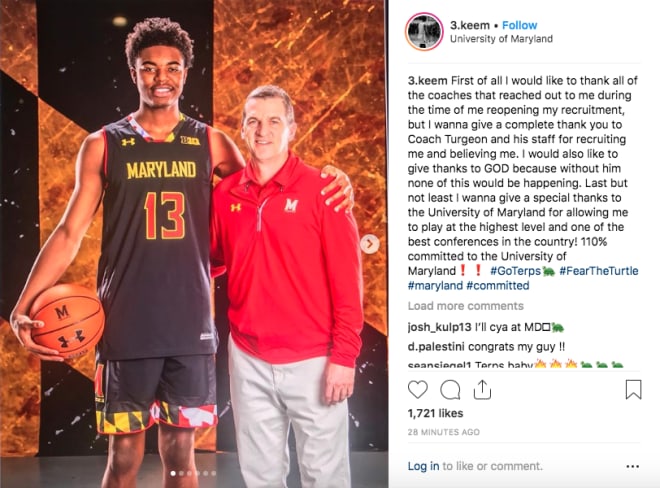Image resolution: width=660 pixels, height=488 pixels.
Task: Open the #committed hashtag
Action: (498, 285)
